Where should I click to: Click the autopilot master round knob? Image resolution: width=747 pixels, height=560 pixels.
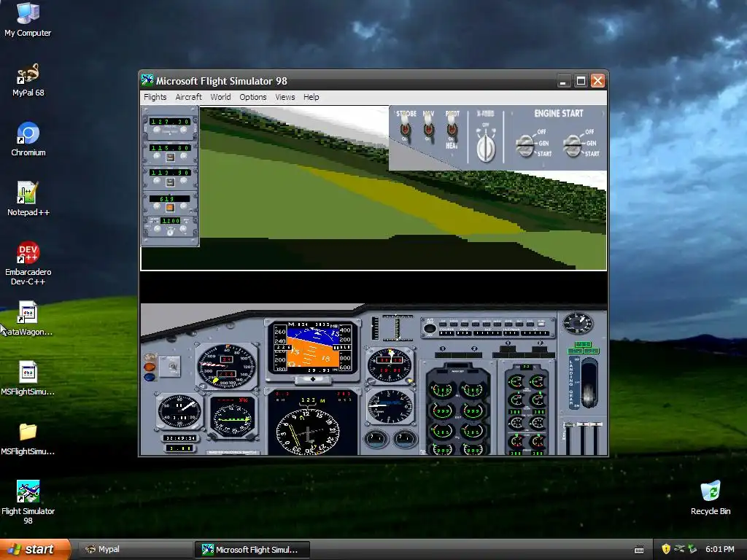(x=430, y=328)
